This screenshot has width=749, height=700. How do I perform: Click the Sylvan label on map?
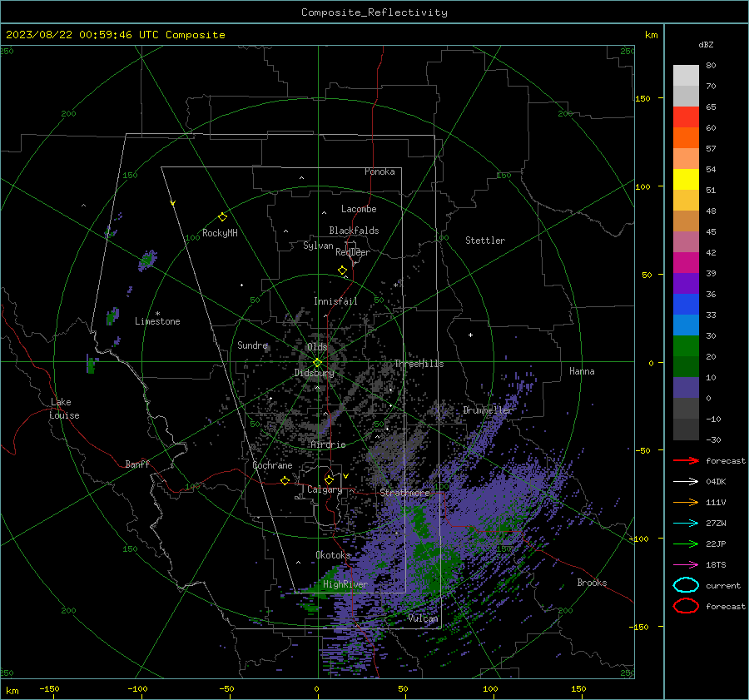pos(318,246)
